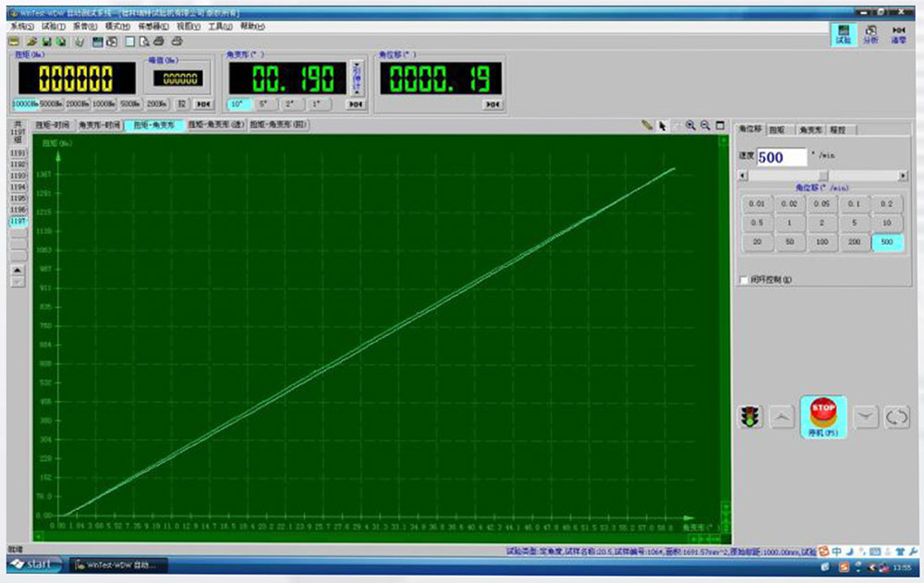The width and height of the screenshot is (924, 583).
Task: Click the down arrow below curve list
Action: [x=18, y=282]
